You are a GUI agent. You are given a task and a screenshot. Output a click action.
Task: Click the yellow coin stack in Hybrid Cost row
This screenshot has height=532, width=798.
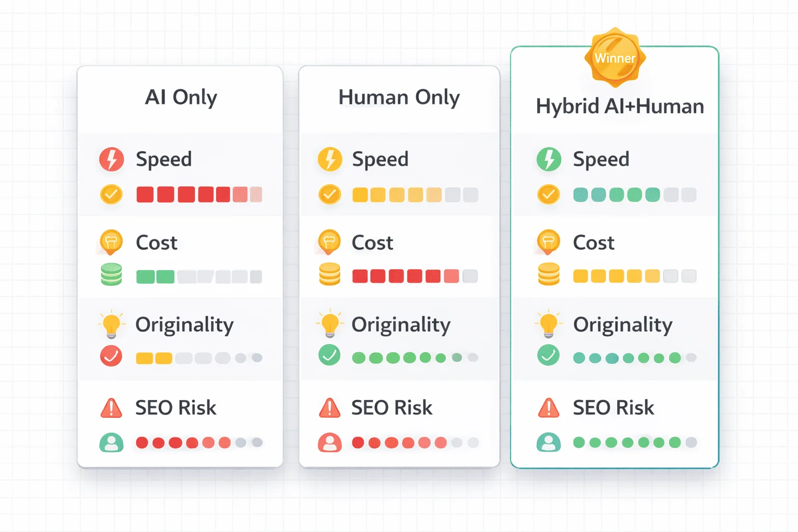pyautogui.click(x=549, y=274)
